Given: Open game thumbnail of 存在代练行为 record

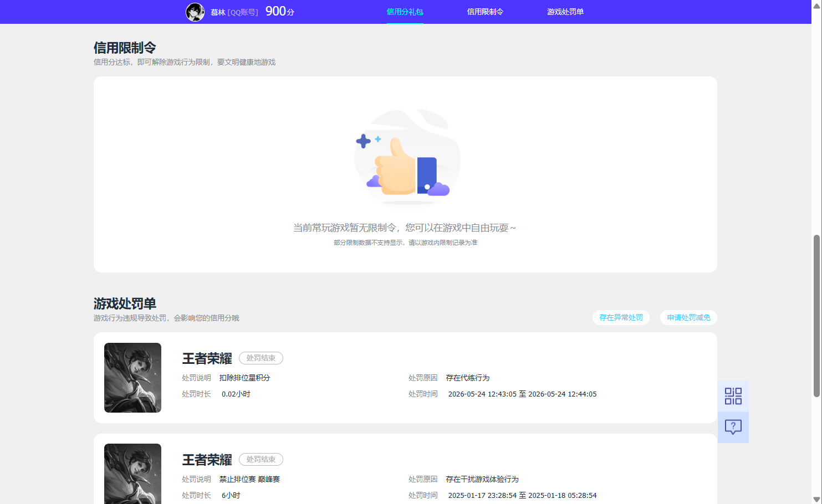Looking at the screenshot, I should (x=132, y=378).
